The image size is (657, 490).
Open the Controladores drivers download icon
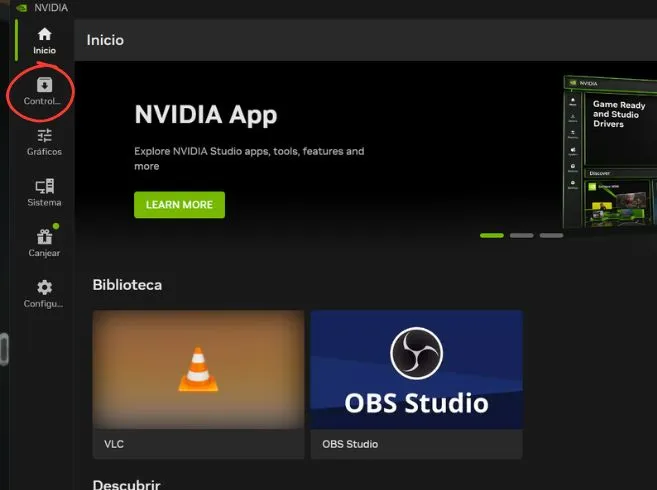click(x=44, y=85)
